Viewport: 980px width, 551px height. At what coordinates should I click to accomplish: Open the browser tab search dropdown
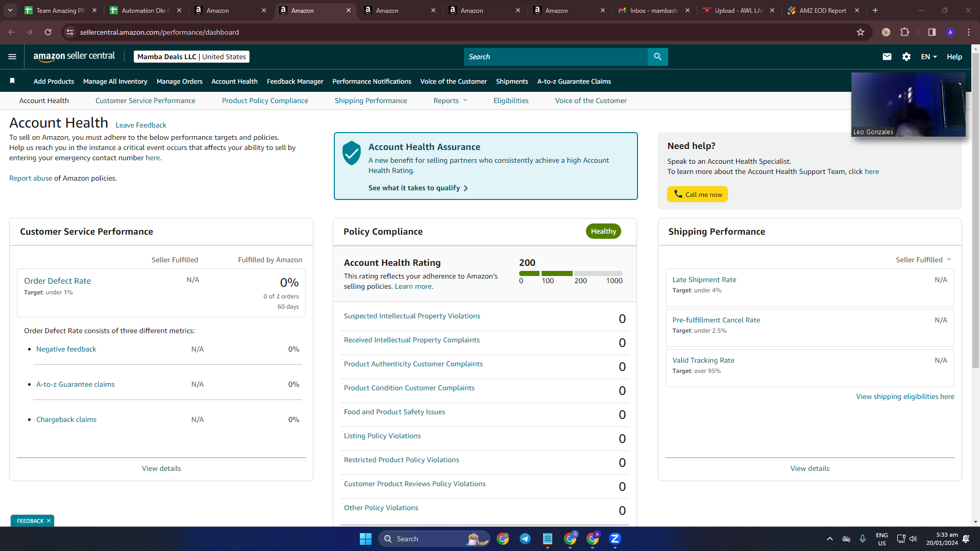(x=10, y=10)
